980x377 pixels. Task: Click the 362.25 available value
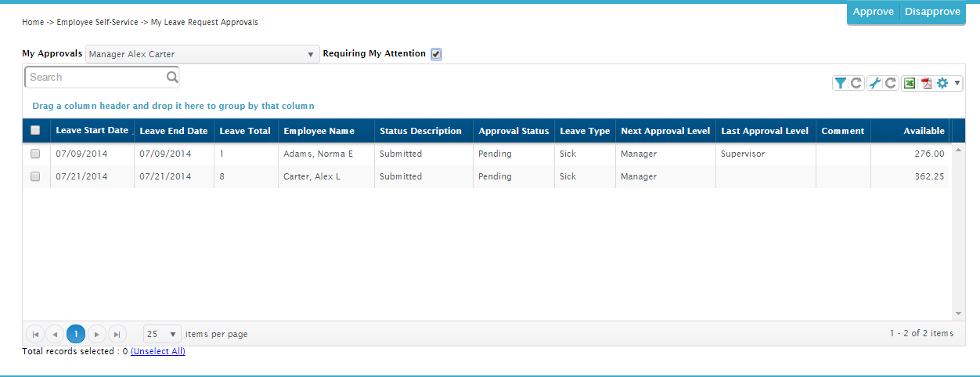click(929, 176)
